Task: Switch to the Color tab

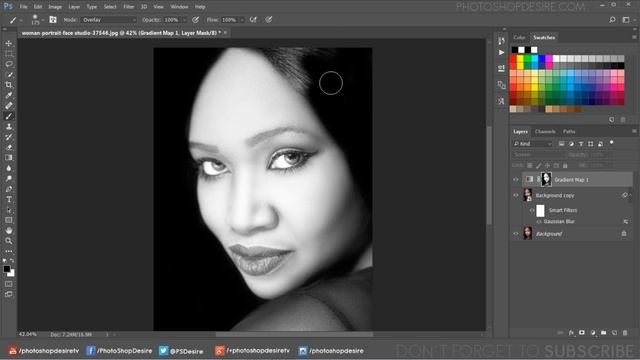Action: [519, 38]
